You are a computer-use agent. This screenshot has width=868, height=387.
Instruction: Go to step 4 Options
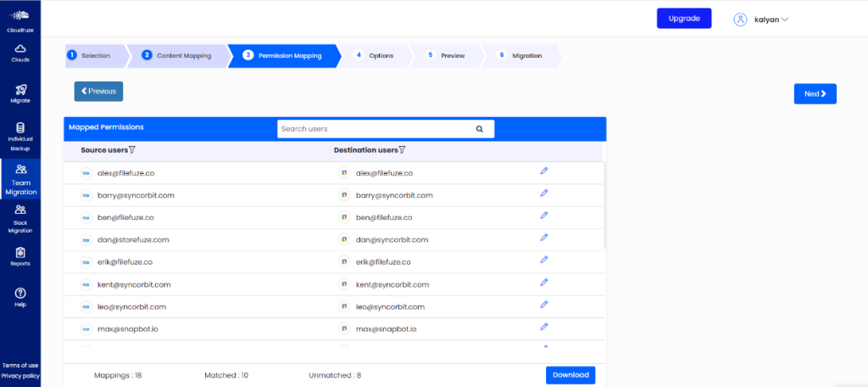click(x=376, y=55)
